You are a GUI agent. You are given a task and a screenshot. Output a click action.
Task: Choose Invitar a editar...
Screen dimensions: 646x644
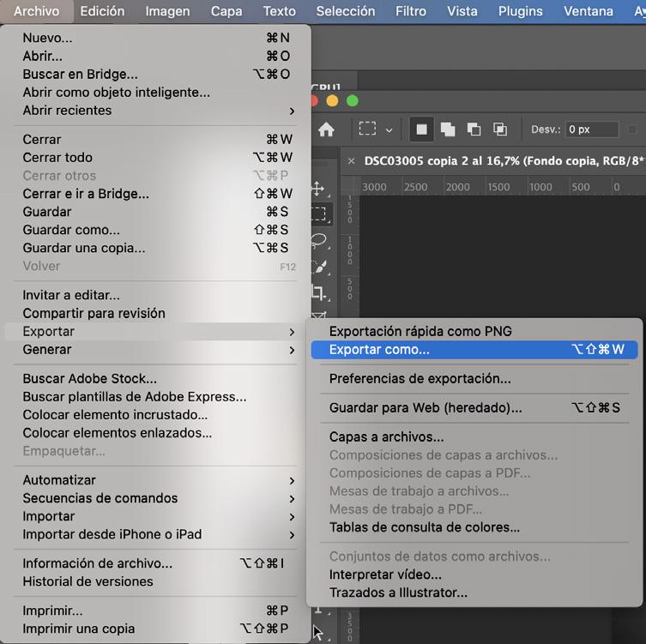click(x=156, y=295)
